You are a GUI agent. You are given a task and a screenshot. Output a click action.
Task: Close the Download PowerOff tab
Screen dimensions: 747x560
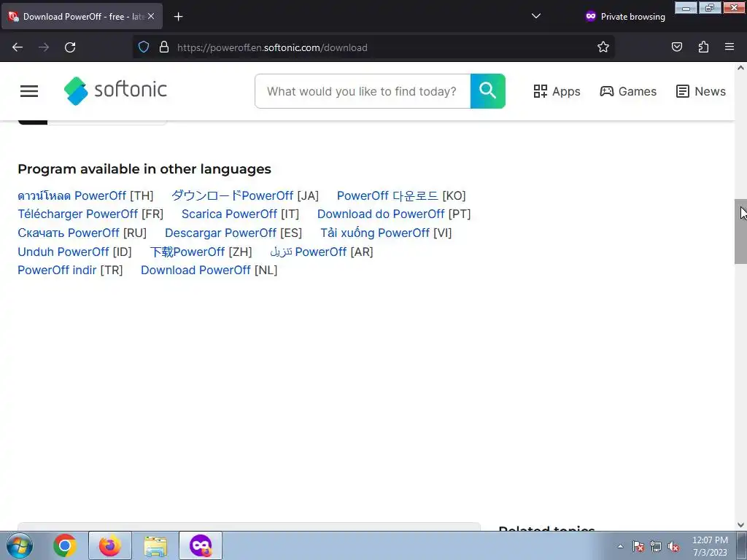(151, 16)
